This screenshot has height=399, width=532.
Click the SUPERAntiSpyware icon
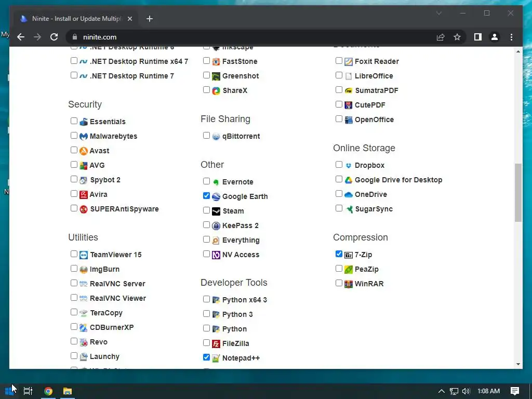(84, 209)
